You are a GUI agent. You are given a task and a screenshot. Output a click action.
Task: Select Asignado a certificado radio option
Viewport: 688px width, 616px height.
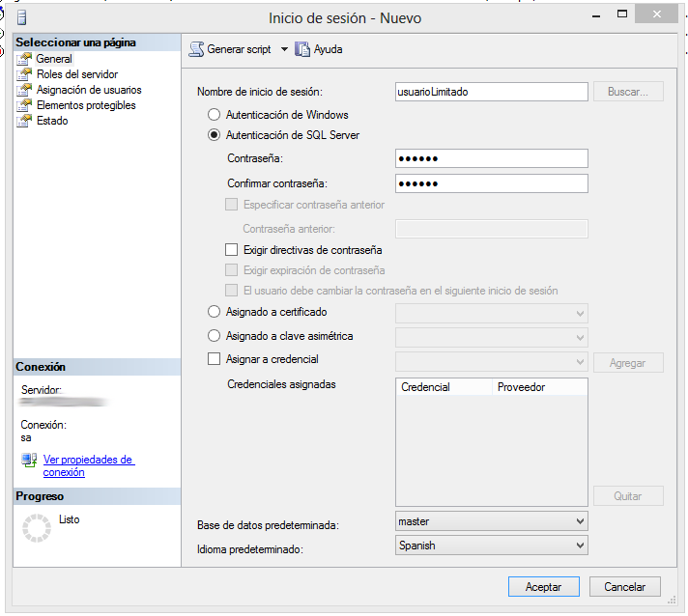coord(215,313)
